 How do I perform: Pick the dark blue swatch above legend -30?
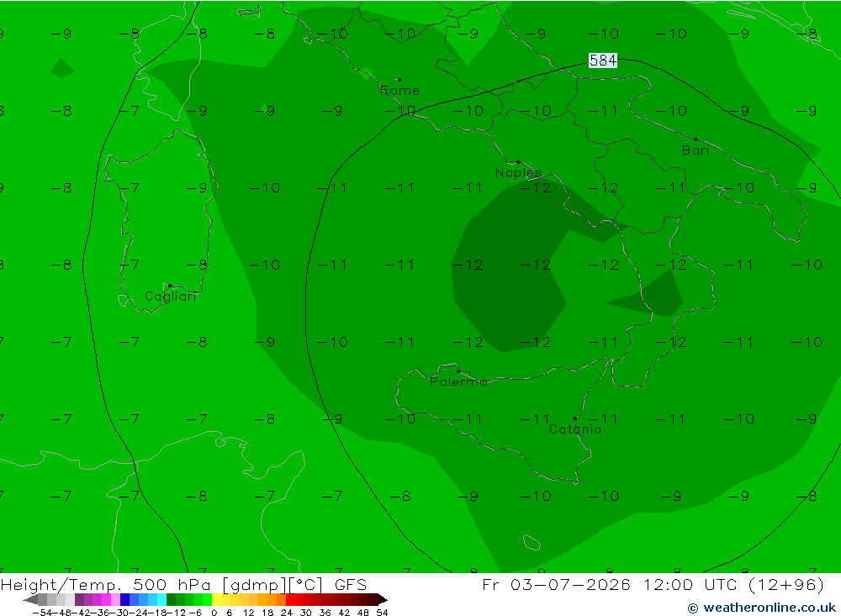point(125,600)
